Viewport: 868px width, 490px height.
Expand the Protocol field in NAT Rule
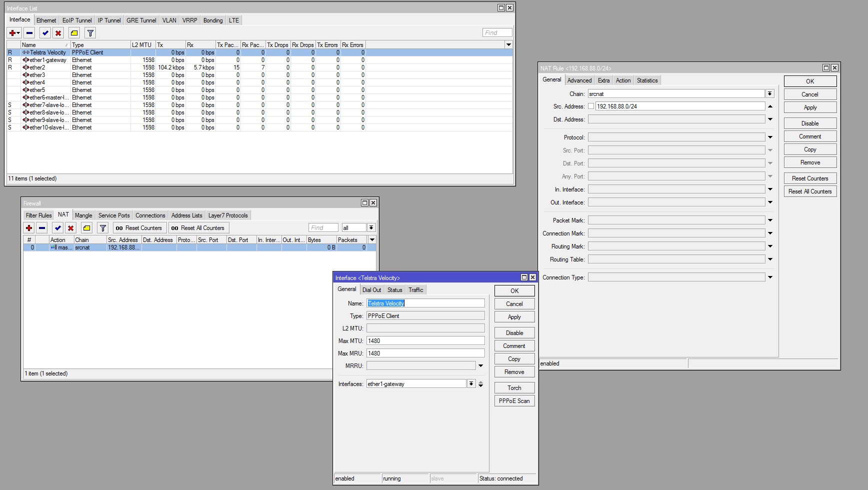(x=770, y=137)
